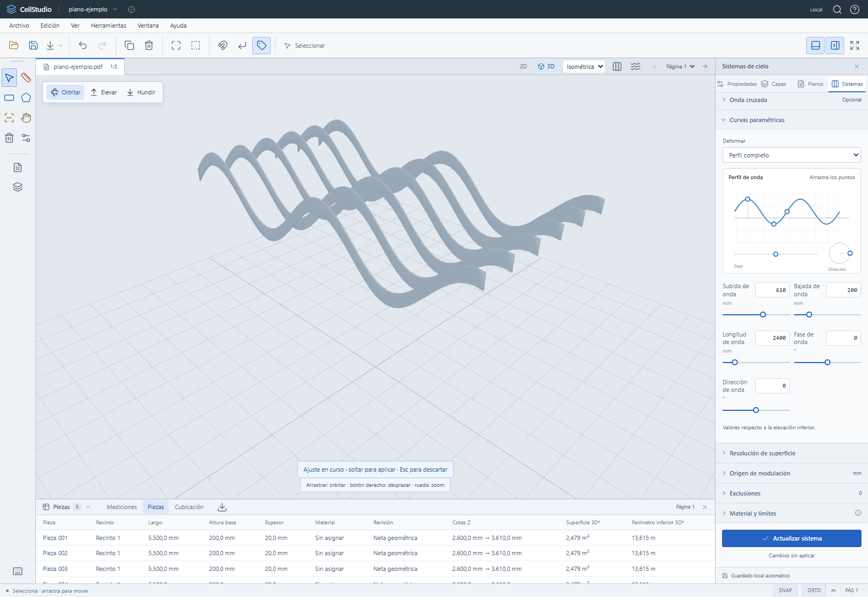
Task: Switch viewport to 3D mode
Action: point(546,66)
